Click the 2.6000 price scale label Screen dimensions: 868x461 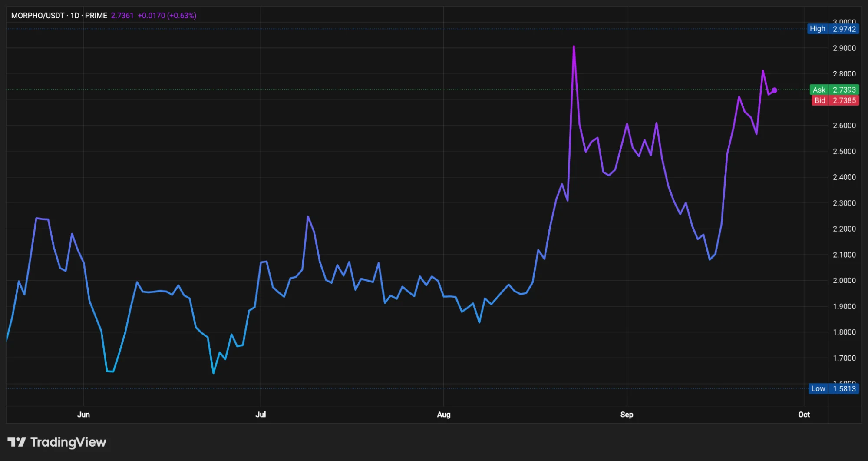844,126
